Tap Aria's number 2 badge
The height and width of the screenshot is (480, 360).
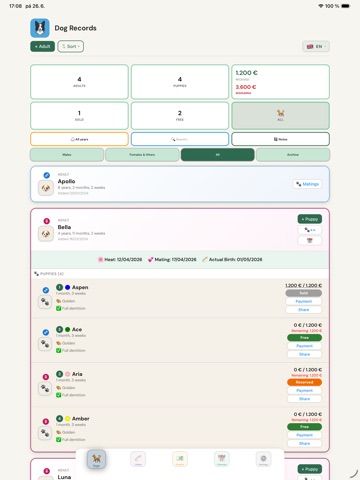pyautogui.click(x=59, y=374)
